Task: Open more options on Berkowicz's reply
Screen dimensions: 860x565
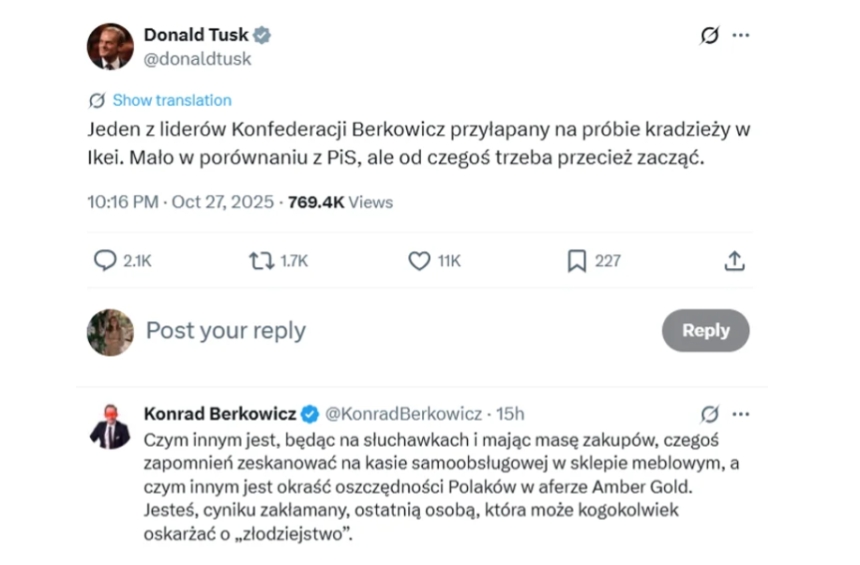Action: 741,413
